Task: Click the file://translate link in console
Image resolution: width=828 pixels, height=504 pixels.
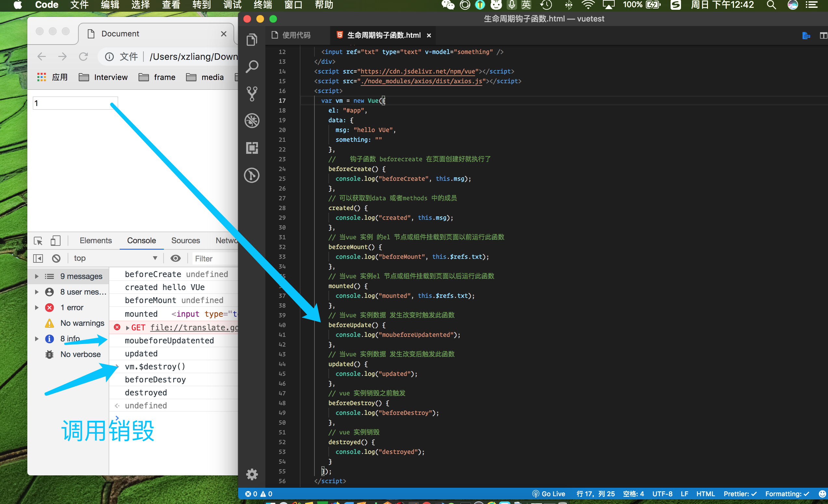Action: [194, 327]
